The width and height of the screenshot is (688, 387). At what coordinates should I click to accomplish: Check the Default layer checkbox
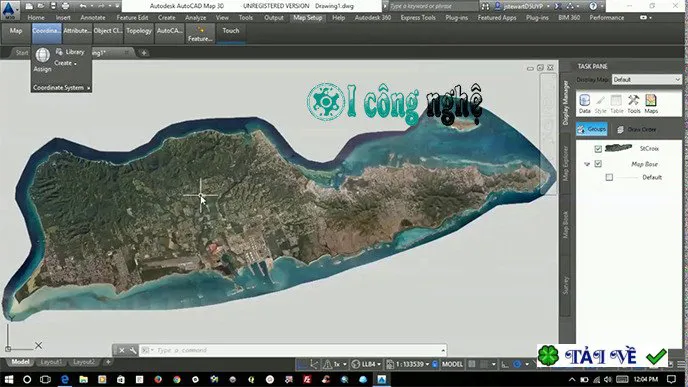tap(609, 177)
